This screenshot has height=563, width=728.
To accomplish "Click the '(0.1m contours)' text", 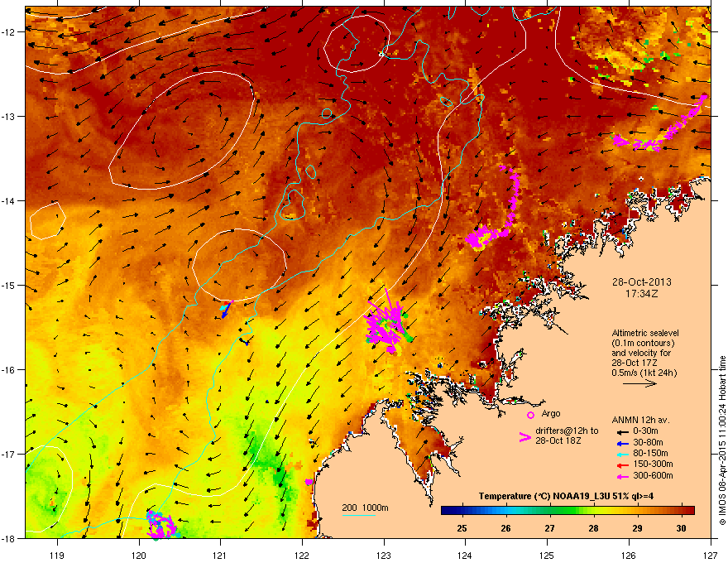I will (x=643, y=344).
